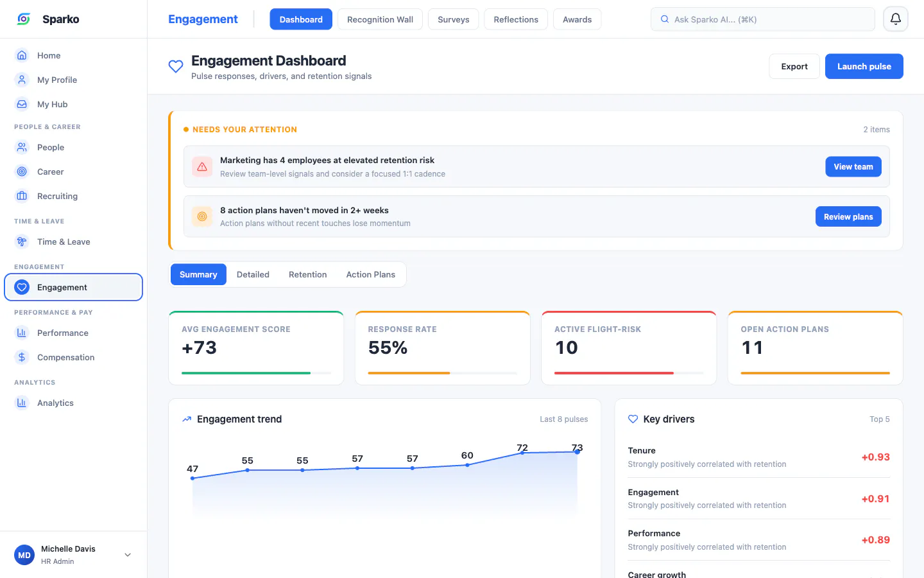The height and width of the screenshot is (578, 924).
Task: Click the green engagement score progress bar
Action: pyautogui.click(x=257, y=372)
